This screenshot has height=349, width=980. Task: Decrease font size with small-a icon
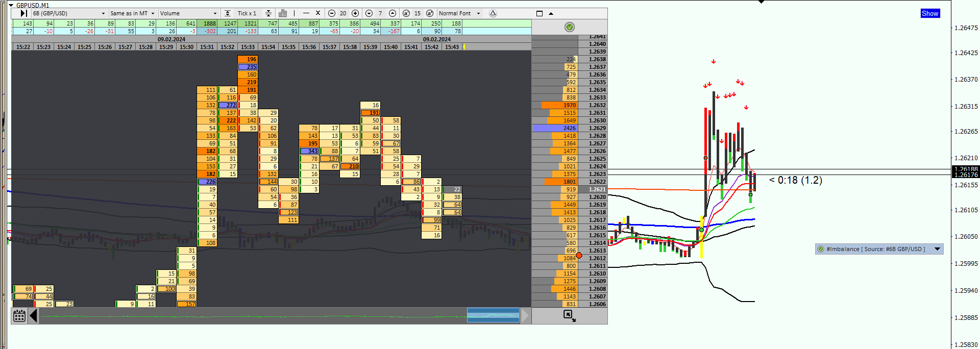pos(406,13)
